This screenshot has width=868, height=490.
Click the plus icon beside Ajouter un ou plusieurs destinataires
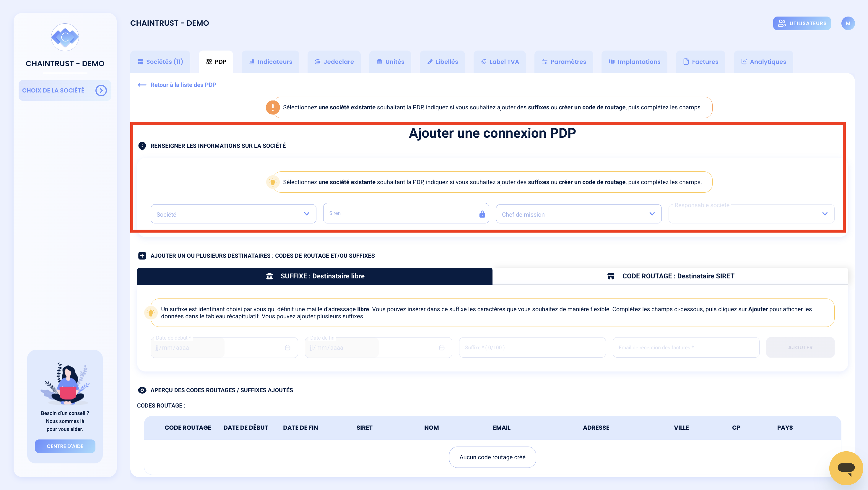pyautogui.click(x=142, y=256)
